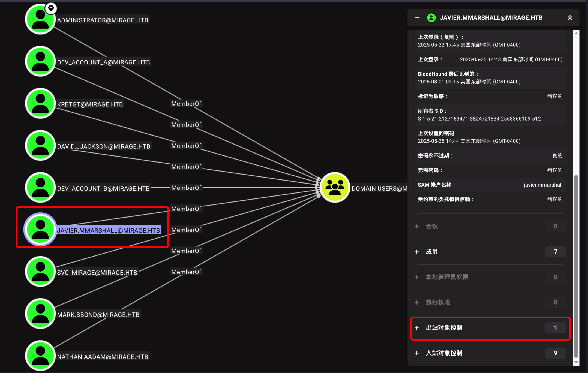Click the ADMINISTRATOR user node icon
Screen dimensions: 588x373
(40, 20)
